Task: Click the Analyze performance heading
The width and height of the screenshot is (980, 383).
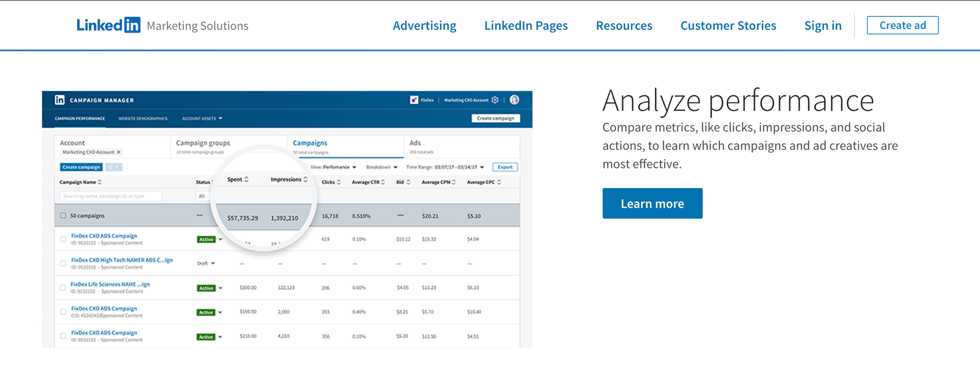Action: tap(738, 101)
